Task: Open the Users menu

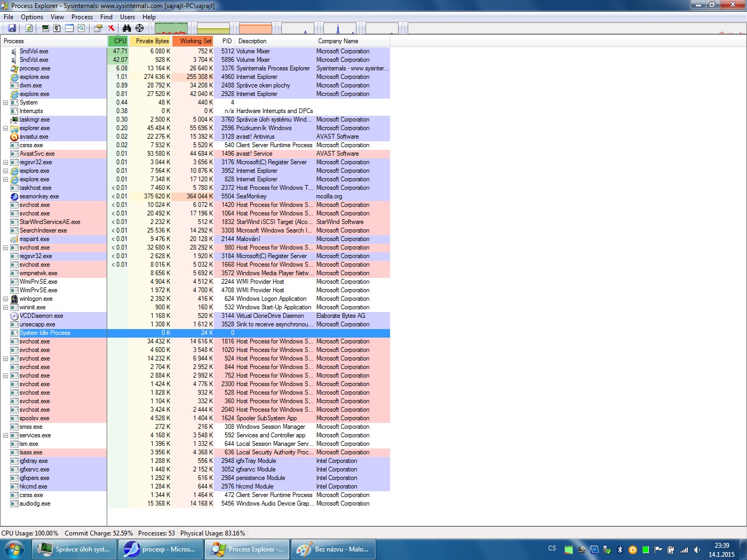Action: 128,17
